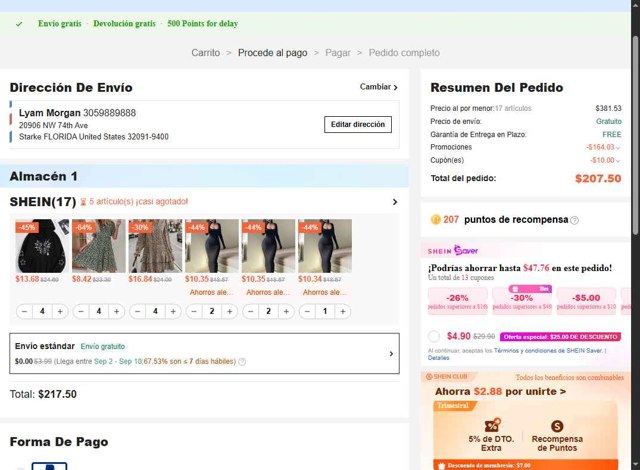
Task: Click the Lyam Morgan address name
Action: 50,113
